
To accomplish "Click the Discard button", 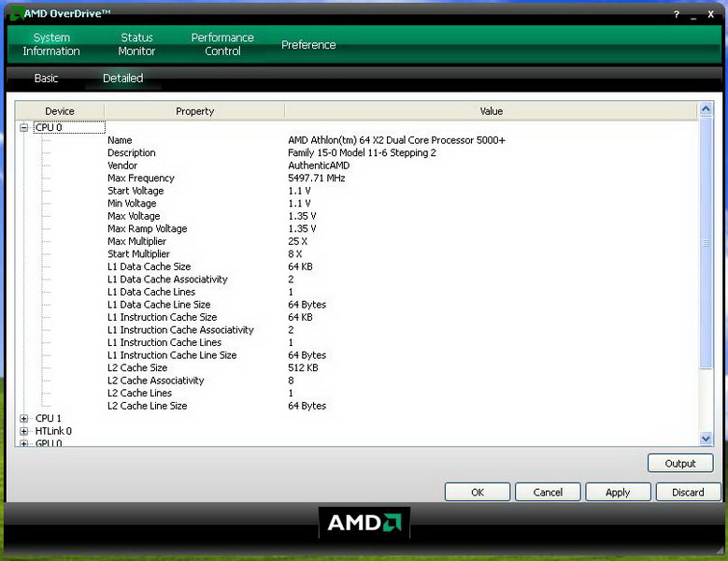I will (688, 492).
